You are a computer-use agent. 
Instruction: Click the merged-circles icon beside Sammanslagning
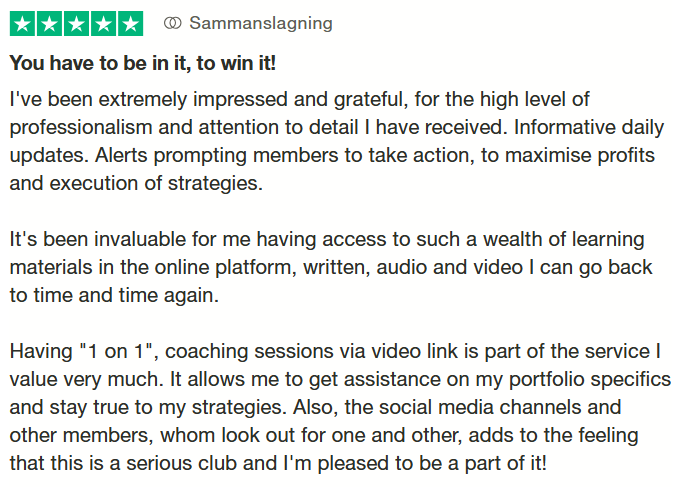point(172,23)
